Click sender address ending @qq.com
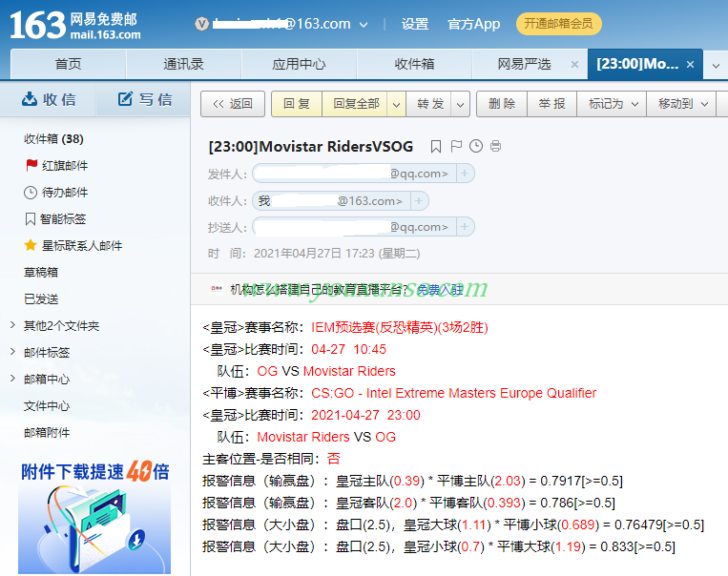This screenshot has width=728, height=576. [x=354, y=174]
